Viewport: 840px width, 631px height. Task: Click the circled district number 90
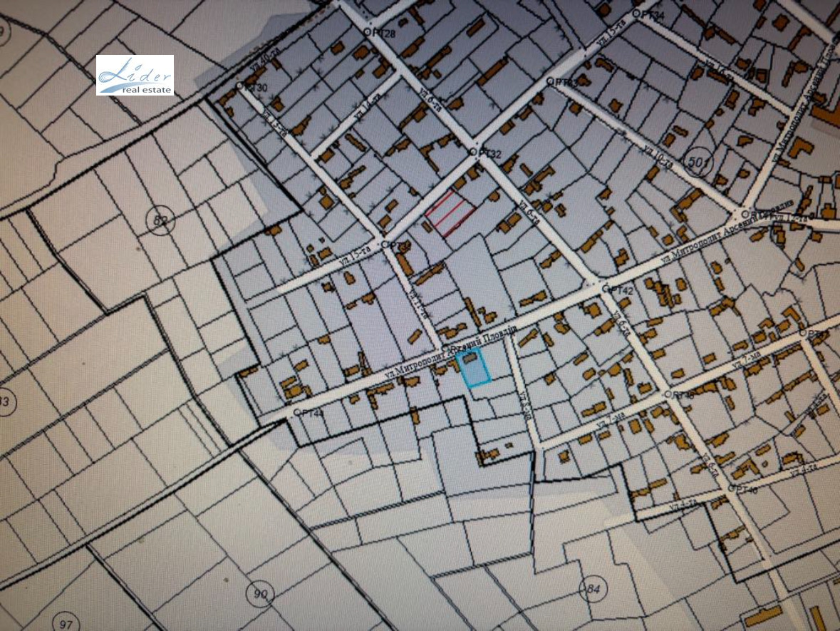(x=261, y=593)
